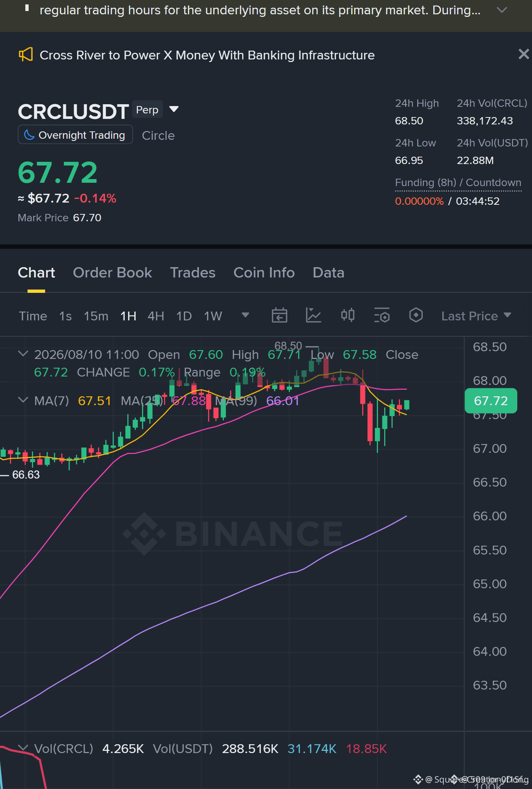
Task: Tap the MA(7) 67.51 value
Action: coord(94,401)
